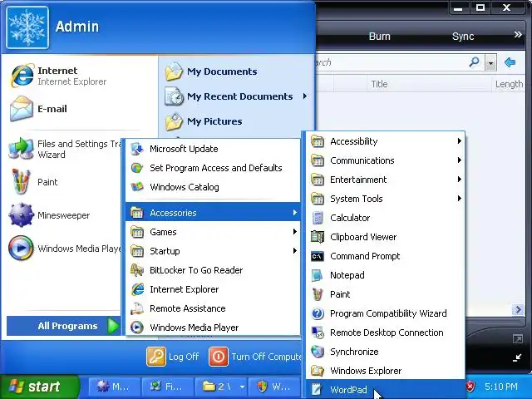532x399 pixels.
Task: Click the Files and Settings taskbar button
Action: [x=168, y=387]
